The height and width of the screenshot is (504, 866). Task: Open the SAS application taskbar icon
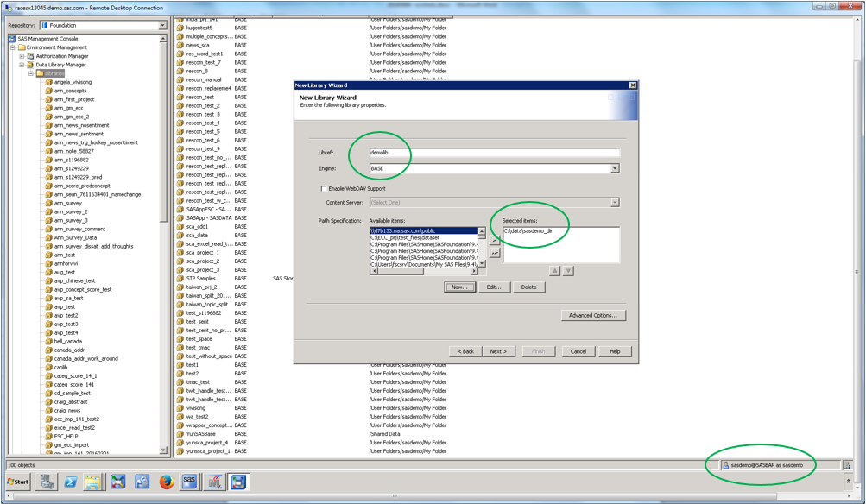pos(189,482)
